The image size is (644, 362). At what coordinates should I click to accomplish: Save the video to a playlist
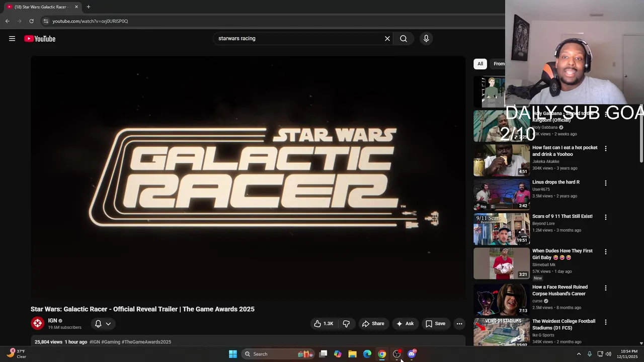[x=435, y=324]
